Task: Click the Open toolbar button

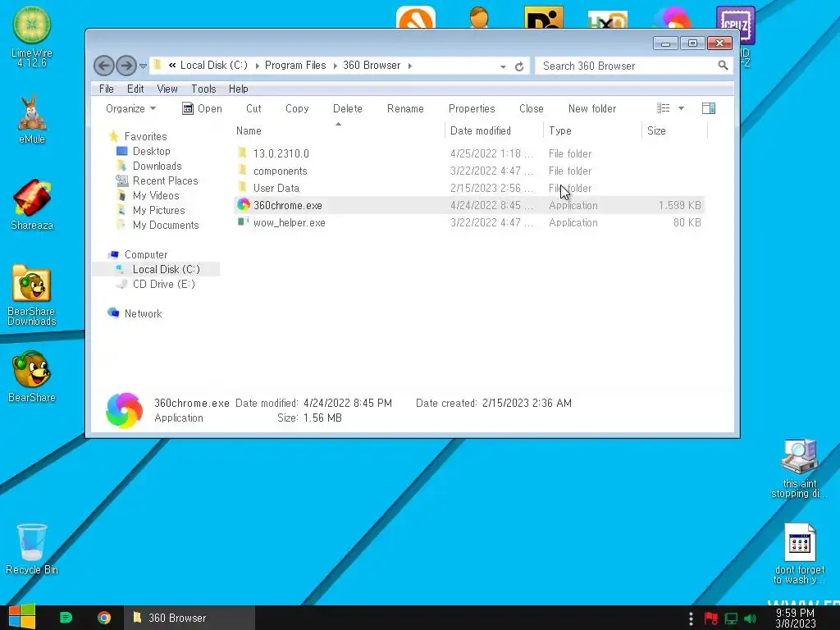Action: pos(202,109)
